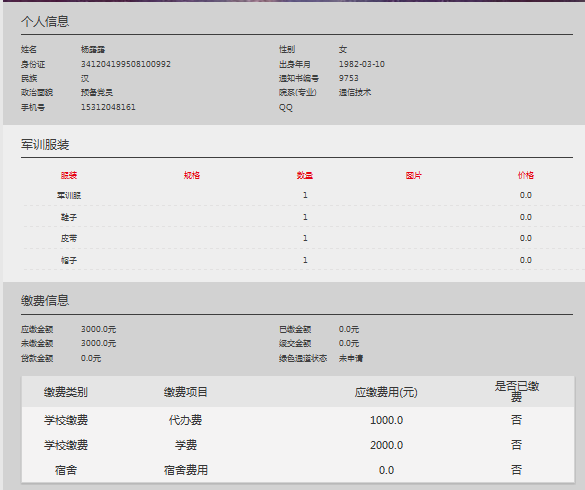The width and height of the screenshot is (585, 490).
Task: Click the 缴费信息 section heading
Action: coord(45,301)
